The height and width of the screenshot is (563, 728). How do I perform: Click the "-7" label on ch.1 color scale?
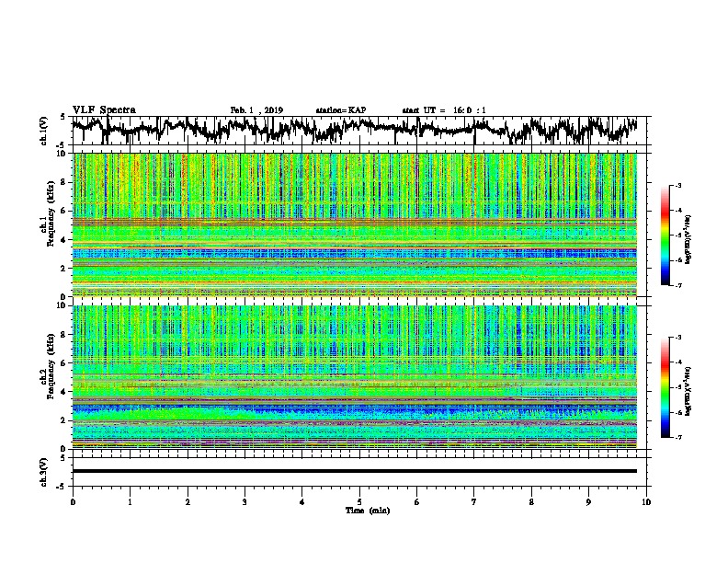pos(677,285)
